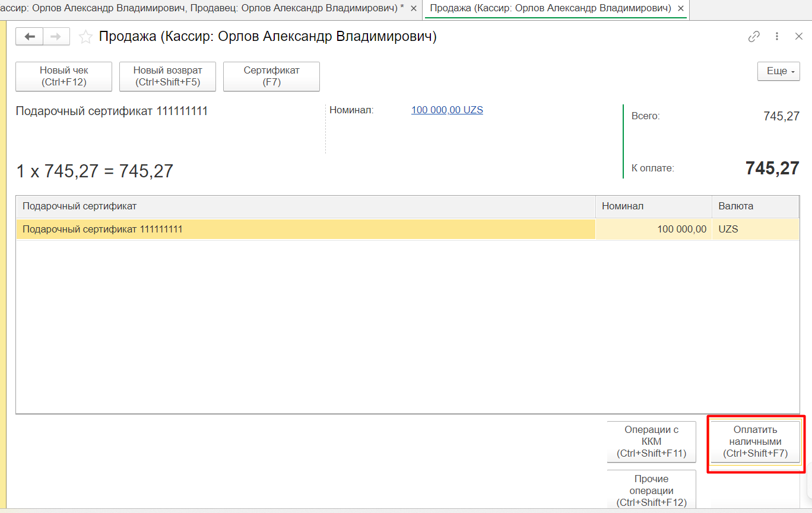Add the form to favorites with the star
The height and width of the screenshot is (513, 812).
pos(86,37)
